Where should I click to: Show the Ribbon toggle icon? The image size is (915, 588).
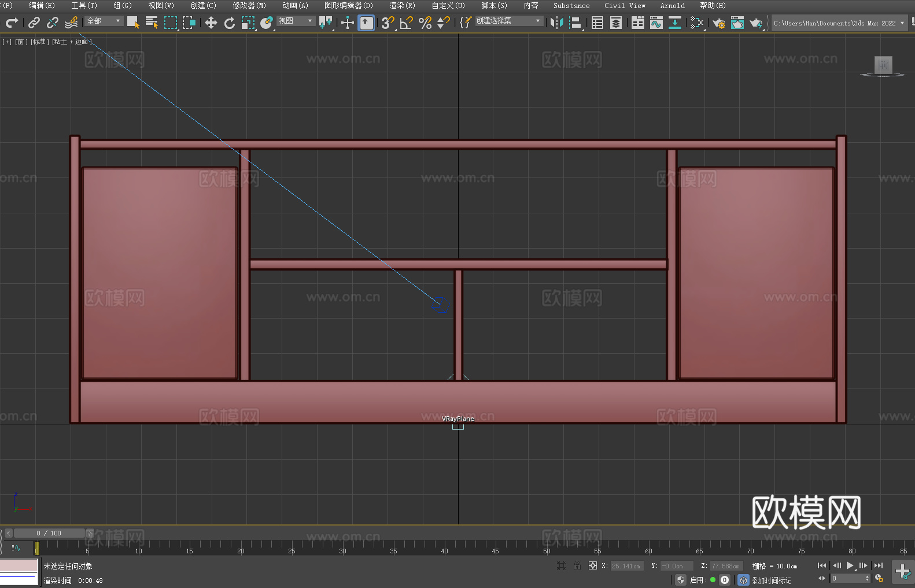[638, 23]
